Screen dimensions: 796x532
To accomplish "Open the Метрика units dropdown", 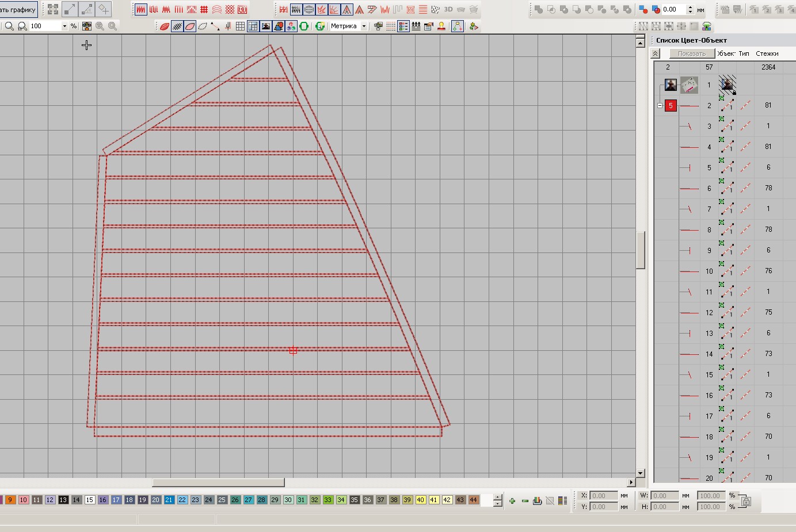I will (364, 26).
